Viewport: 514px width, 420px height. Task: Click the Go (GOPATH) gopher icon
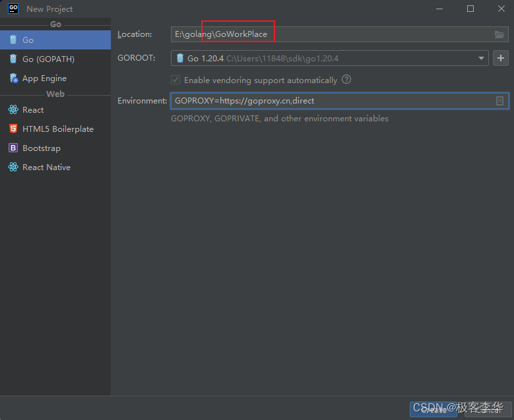[13, 59]
